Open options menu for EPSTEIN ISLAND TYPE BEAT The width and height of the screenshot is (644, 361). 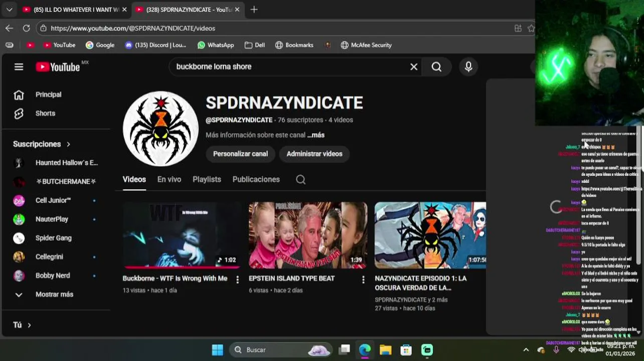[x=363, y=280]
